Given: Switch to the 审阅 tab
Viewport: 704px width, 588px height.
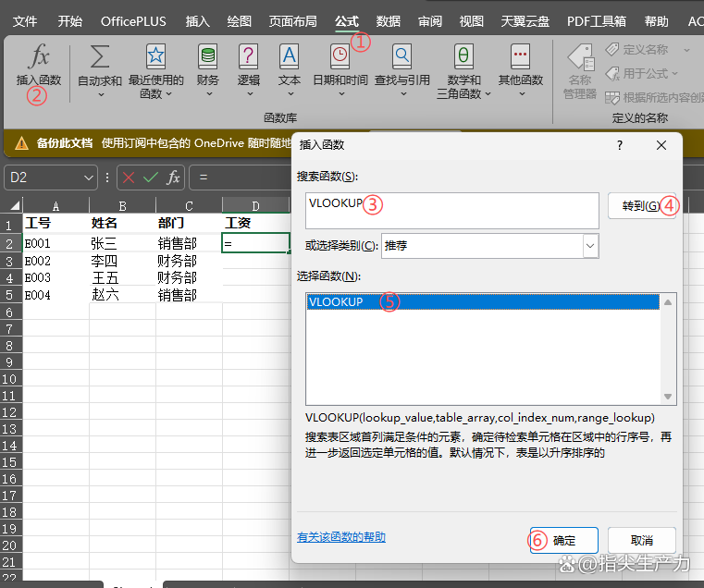Looking at the screenshot, I should pos(430,21).
